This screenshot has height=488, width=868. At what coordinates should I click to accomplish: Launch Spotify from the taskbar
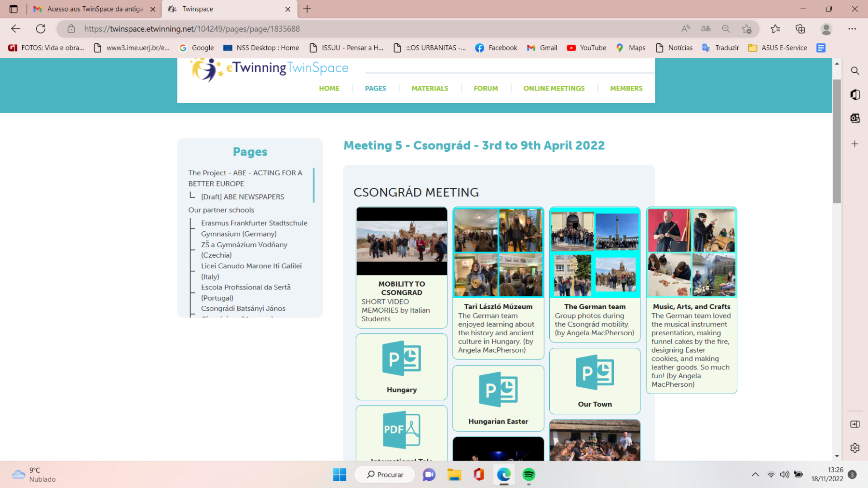[x=529, y=475]
